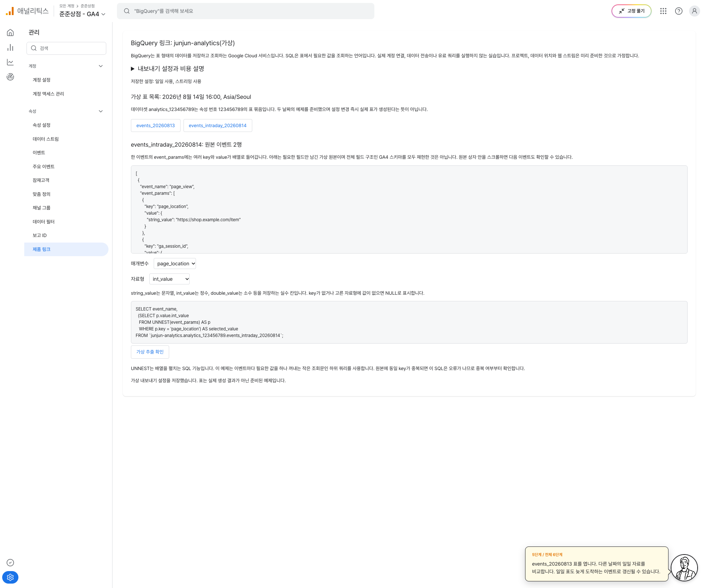
Task: Expand 내보내기 설정과 비용 설명 disclosure
Action: pyautogui.click(x=168, y=69)
